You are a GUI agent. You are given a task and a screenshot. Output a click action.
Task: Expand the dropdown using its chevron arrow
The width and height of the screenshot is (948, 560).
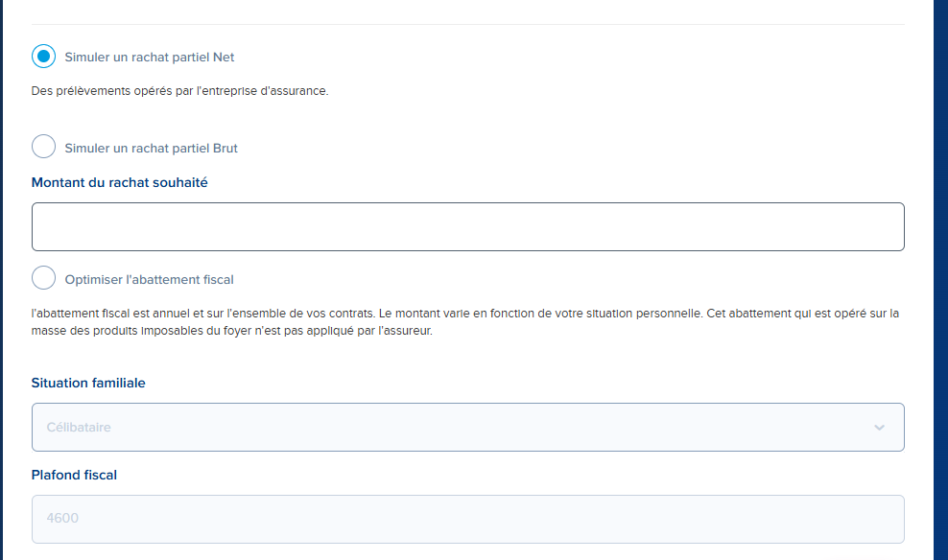coord(879,427)
